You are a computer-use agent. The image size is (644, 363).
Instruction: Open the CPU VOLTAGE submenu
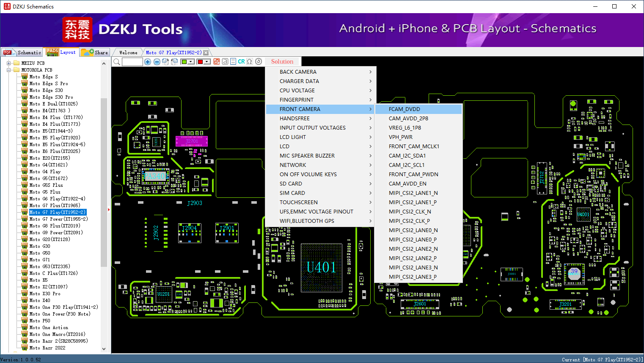click(x=320, y=91)
